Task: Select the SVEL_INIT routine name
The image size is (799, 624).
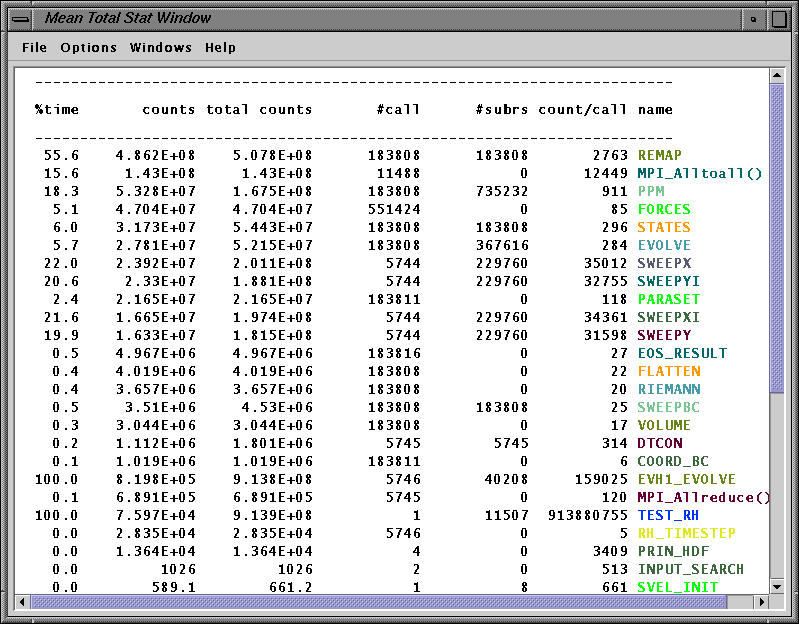Action: pyautogui.click(x=678, y=587)
